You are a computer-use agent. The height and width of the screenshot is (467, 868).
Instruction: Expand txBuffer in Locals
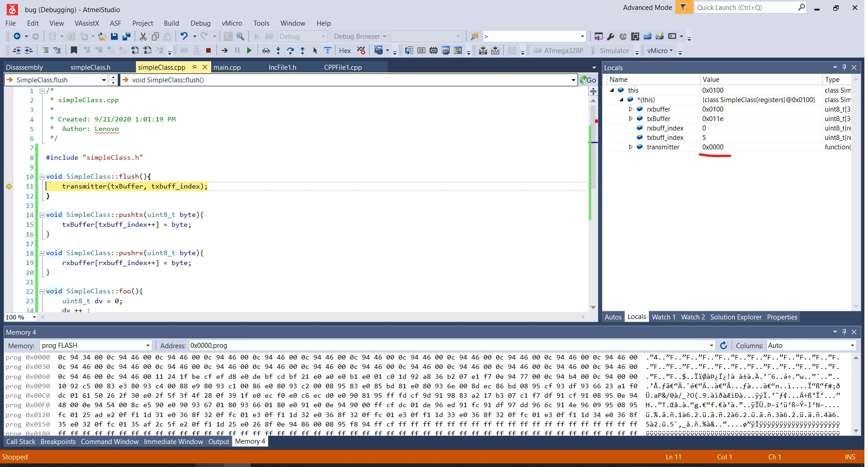[x=631, y=119]
